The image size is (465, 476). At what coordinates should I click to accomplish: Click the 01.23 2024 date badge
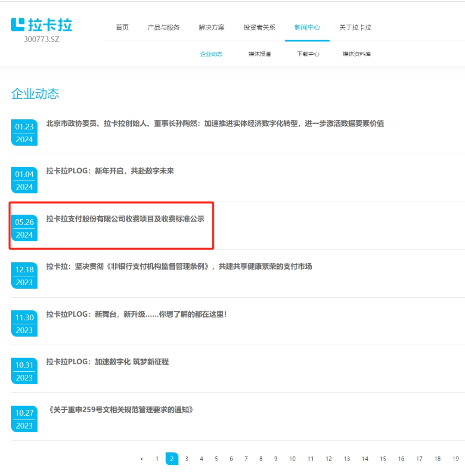pyautogui.click(x=24, y=133)
